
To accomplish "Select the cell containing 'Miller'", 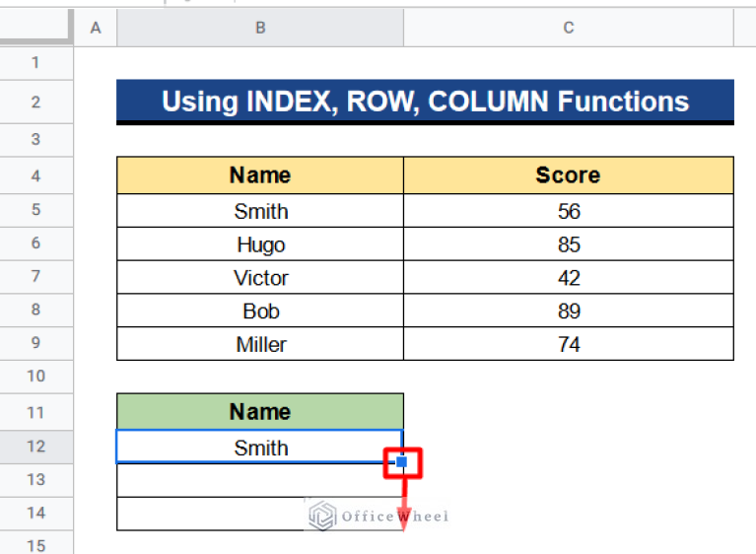I will click(260, 345).
